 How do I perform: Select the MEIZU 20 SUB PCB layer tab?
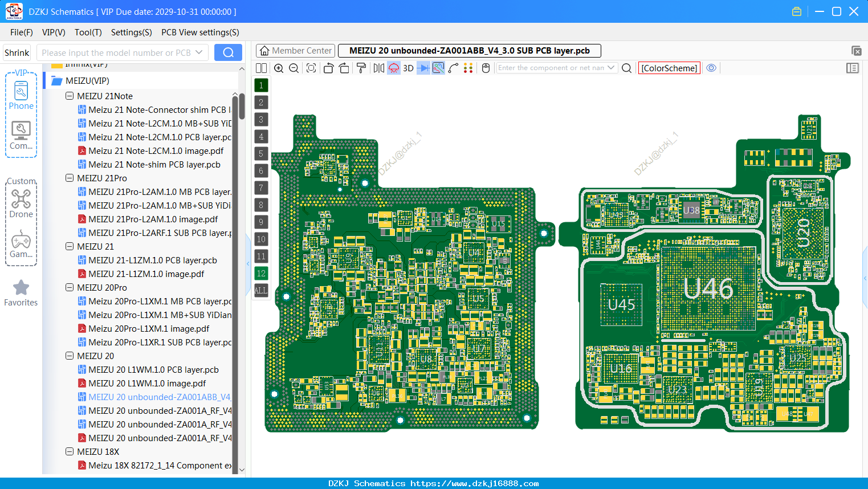(470, 51)
